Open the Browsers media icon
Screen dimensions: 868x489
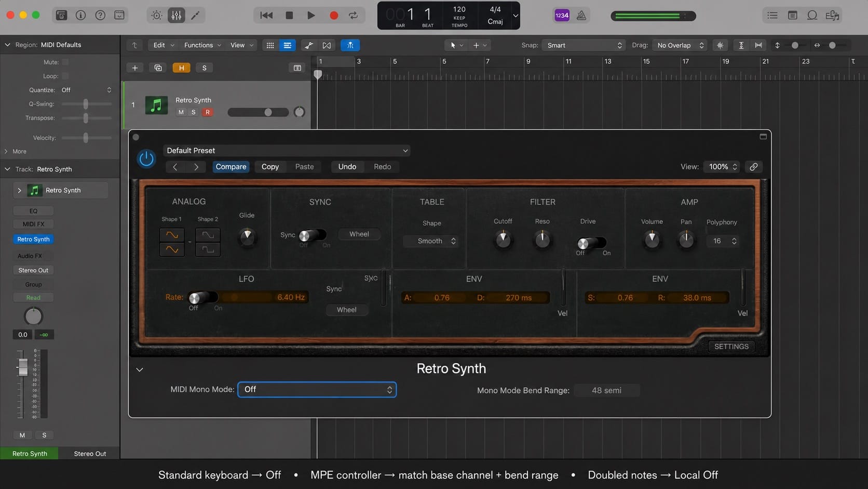[x=832, y=15]
